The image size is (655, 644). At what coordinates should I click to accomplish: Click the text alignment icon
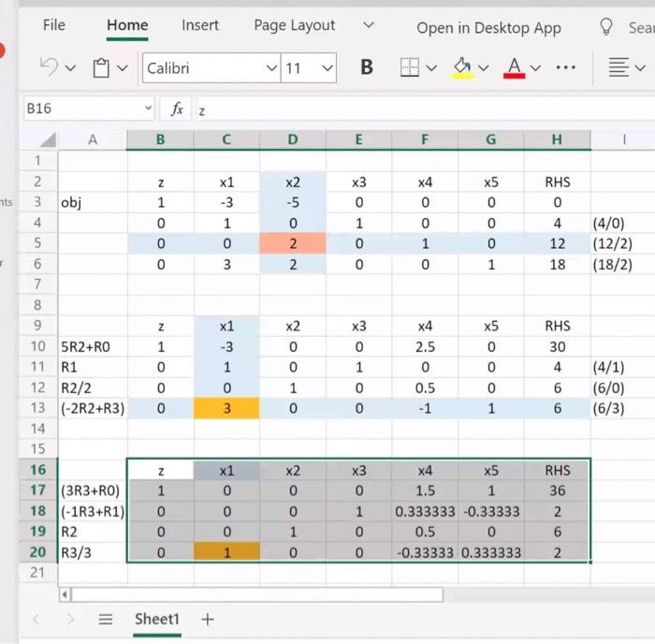tap(619, 67)
